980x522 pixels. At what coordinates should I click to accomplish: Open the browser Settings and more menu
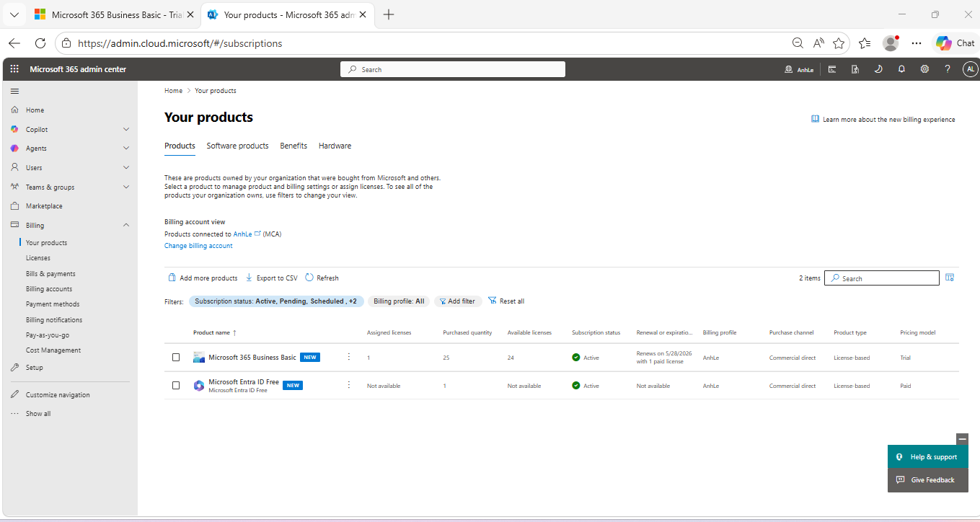pyautogui.click(x=917, y=43)
